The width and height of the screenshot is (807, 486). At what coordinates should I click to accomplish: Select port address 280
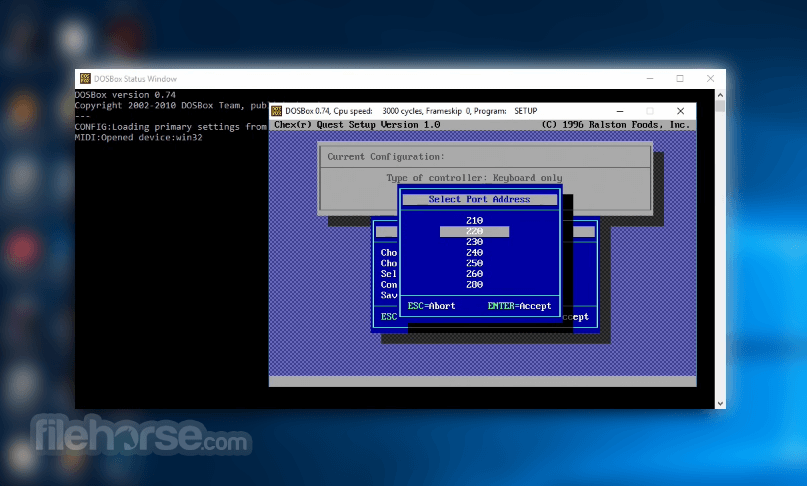coord(474,285)
